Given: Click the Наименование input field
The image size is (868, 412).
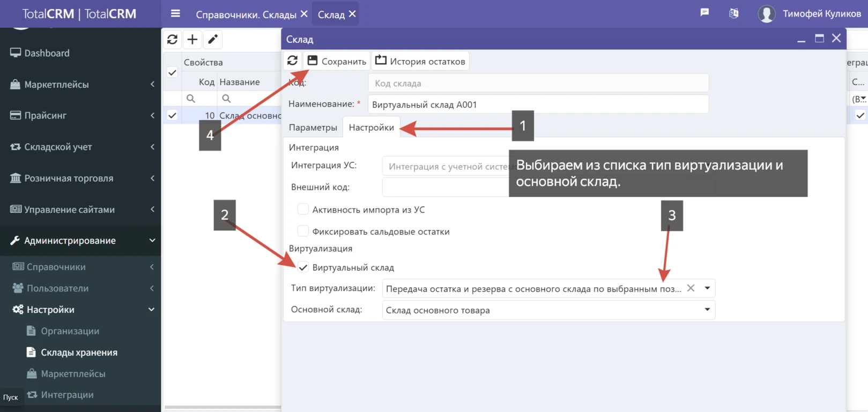Looking at the screenshot, I should (538, 104).
